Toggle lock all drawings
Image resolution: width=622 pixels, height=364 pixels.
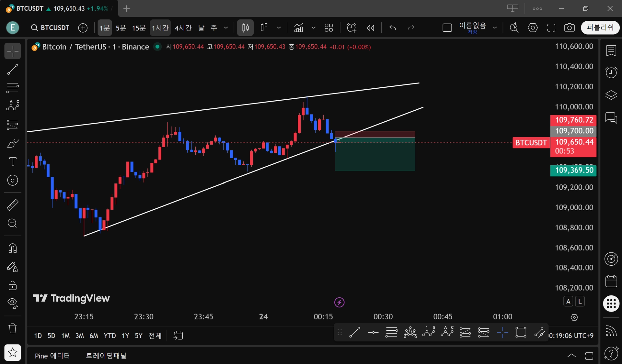click(x=13, y=285)
